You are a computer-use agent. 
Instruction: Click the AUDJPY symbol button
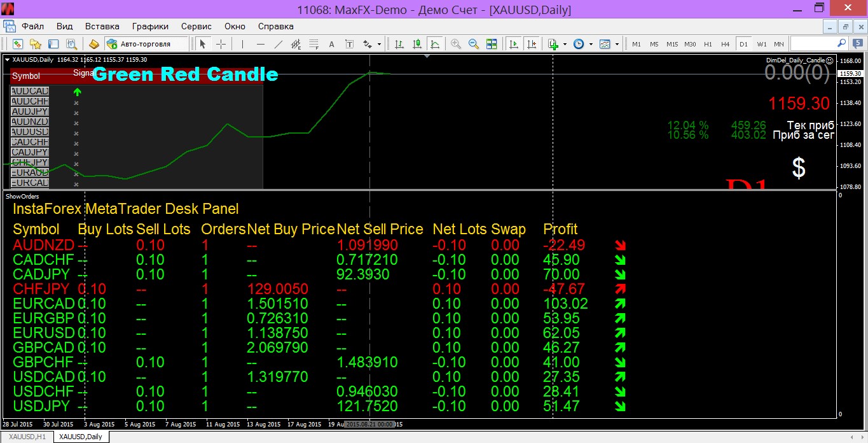coord(30,111)
